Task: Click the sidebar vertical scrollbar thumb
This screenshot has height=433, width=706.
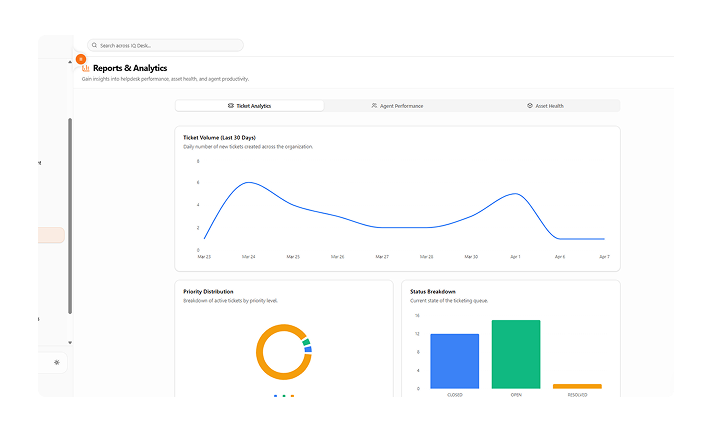Action: (x=70, y=216)
